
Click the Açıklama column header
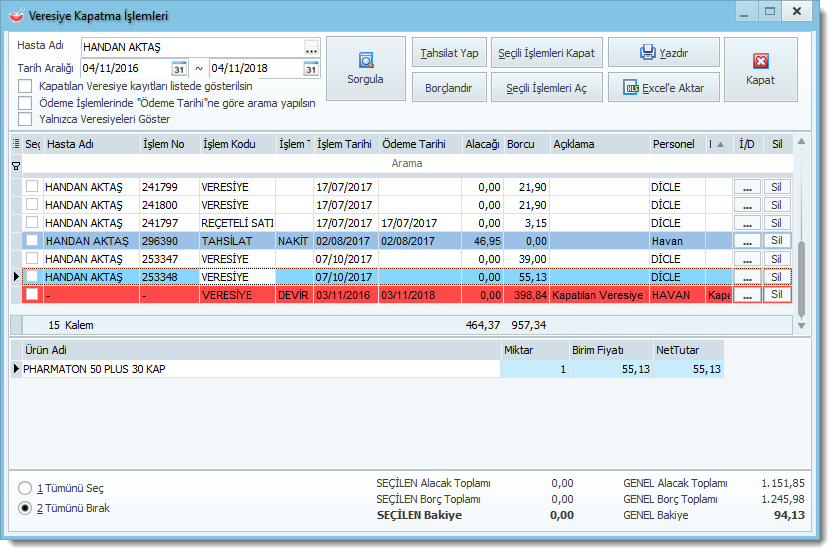(x=600, y=144)
